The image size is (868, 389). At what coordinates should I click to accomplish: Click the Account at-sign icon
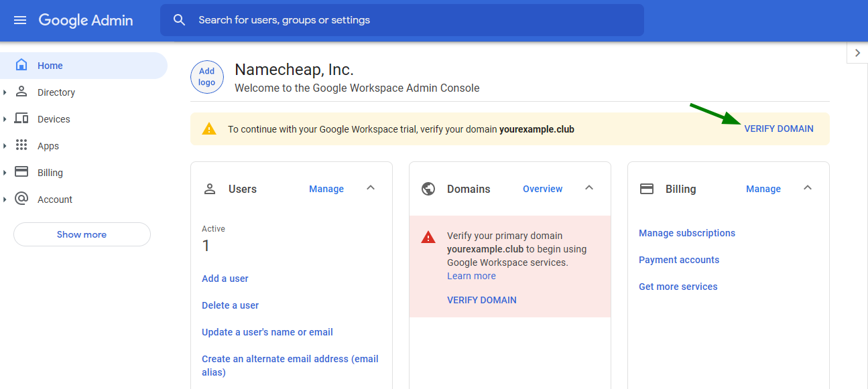pyautogui.click(x=21, y=199)
